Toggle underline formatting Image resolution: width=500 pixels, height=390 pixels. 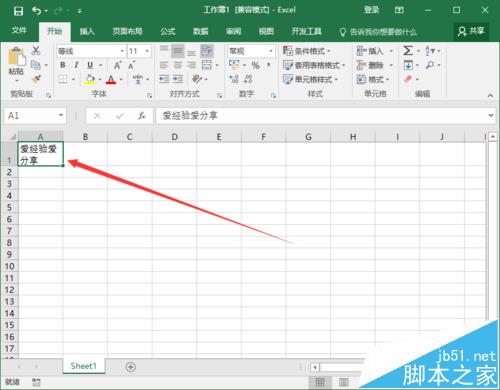tap(90, 65)
